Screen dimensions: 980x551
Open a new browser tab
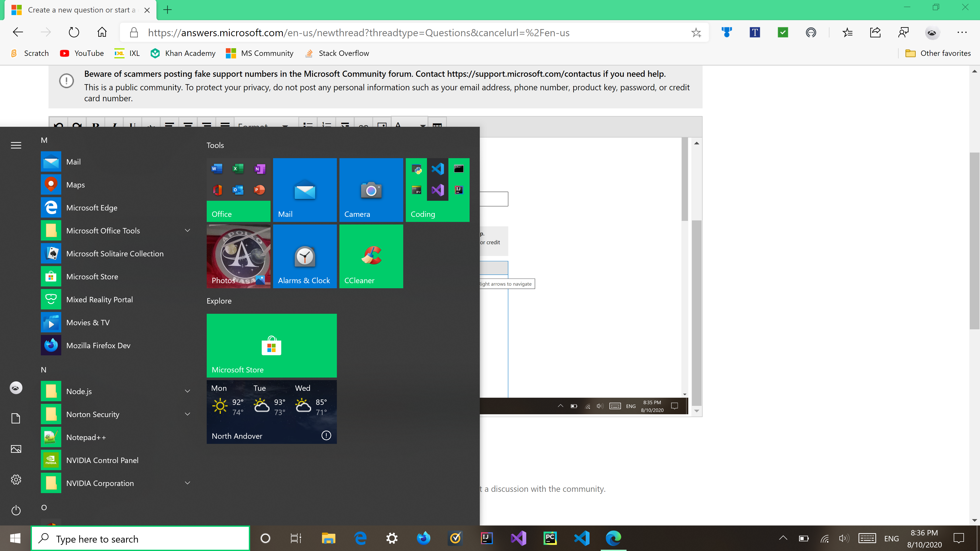click(167, 10)
